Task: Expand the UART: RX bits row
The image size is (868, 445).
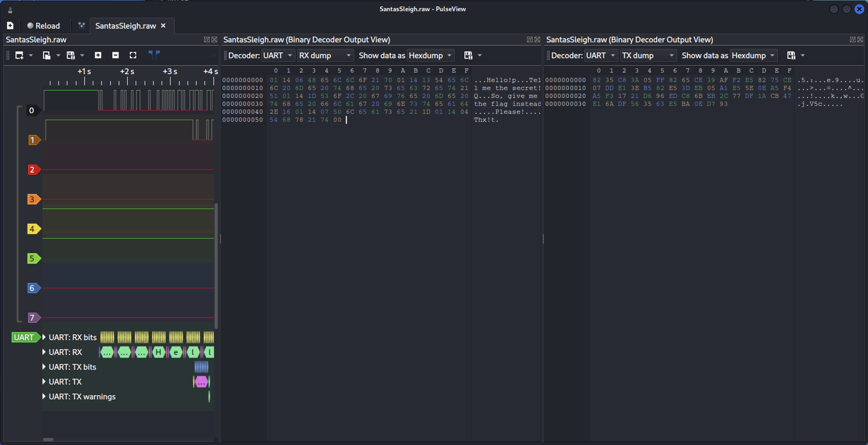Action: pyautogui.click(x=44, y=337)
